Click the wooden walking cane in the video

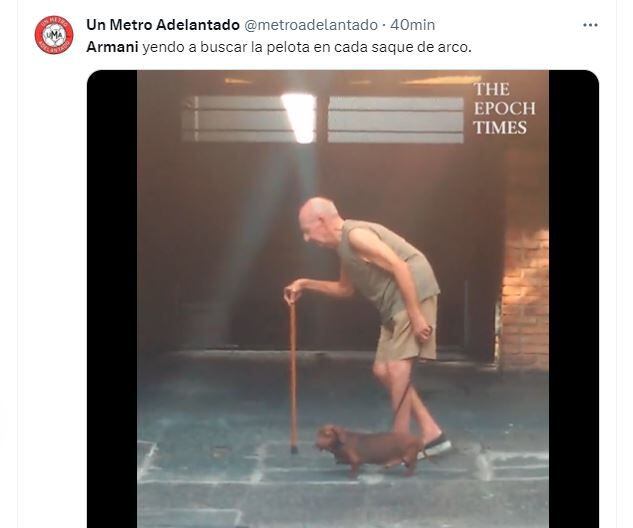click(x=293, y=373)
